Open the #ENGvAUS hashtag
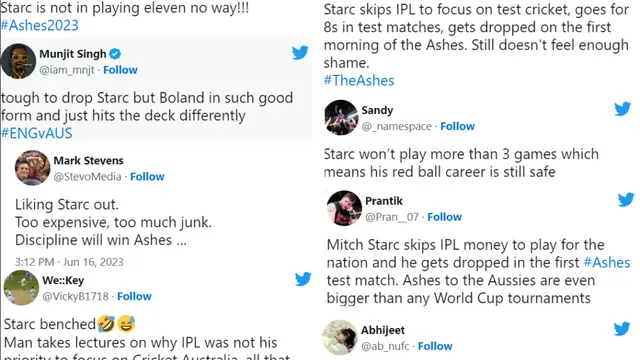The width and height of the screenshot is (640, 360). point(37,133)
